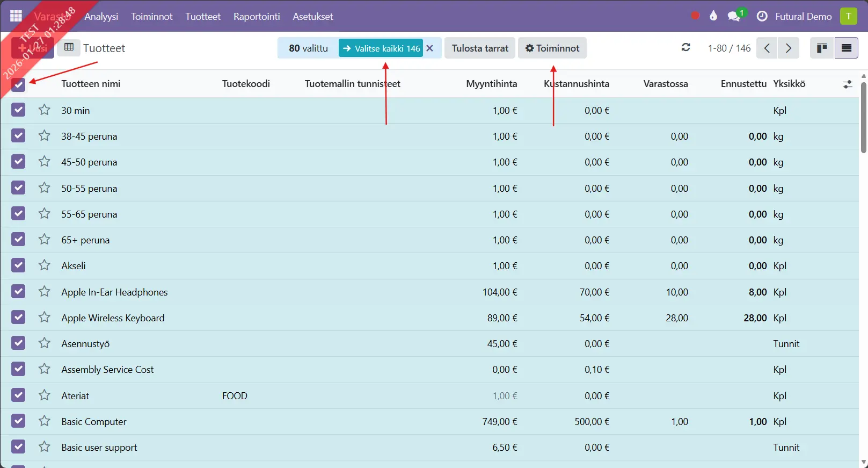Deselect the Akseli product row
The height and width of the screenshot is (468, 868).
click(x=18, y=265)
